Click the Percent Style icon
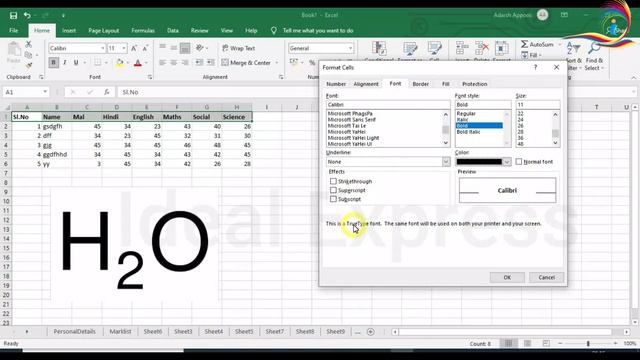The image size is (640, 360). (312, 62)
